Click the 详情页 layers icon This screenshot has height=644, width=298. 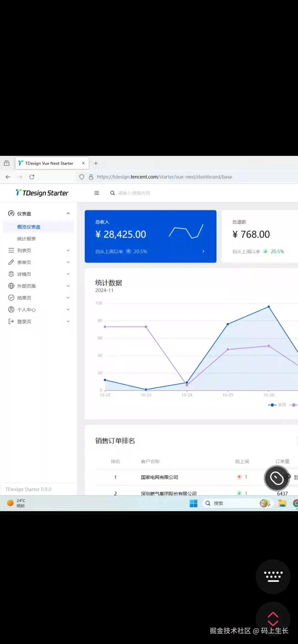11,274
